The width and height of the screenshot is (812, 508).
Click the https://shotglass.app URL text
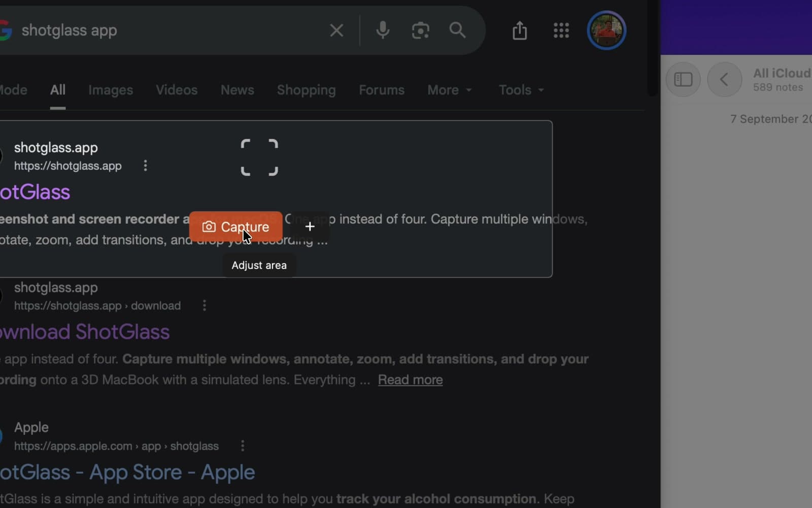pos(68,166)
